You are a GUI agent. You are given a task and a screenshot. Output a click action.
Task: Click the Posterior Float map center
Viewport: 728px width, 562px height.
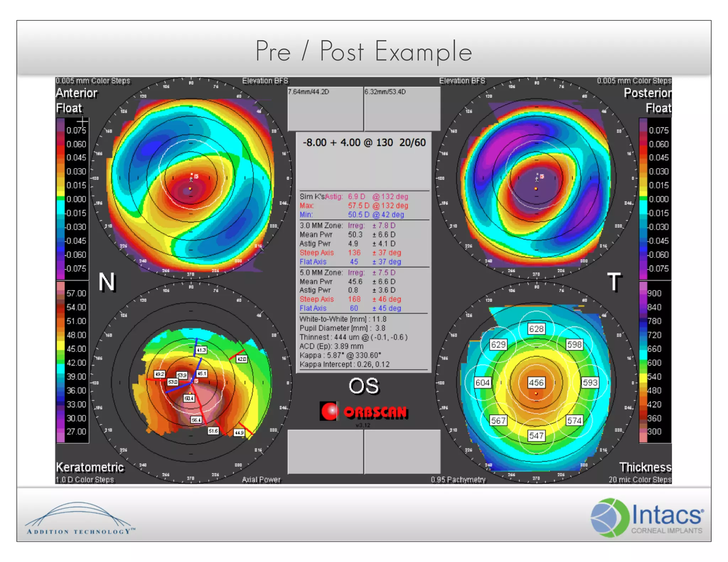tap(536, 178)
